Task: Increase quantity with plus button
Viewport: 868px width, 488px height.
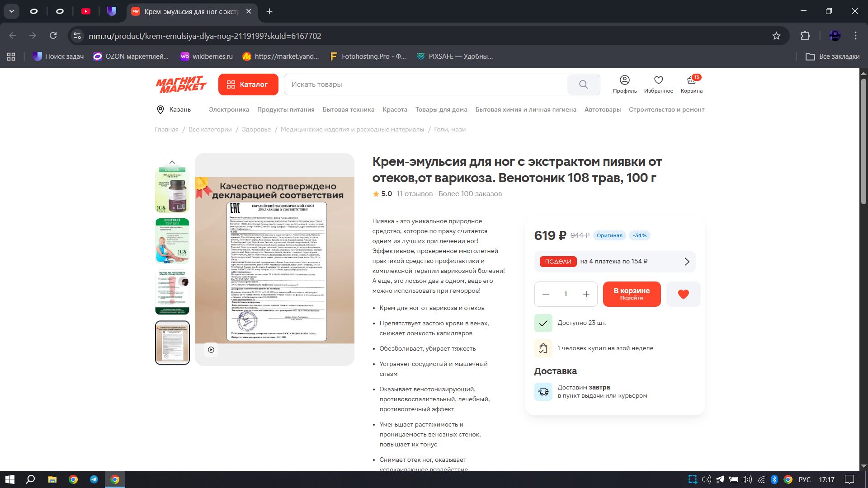Action: pyautogui.click(x=586, y=294)
